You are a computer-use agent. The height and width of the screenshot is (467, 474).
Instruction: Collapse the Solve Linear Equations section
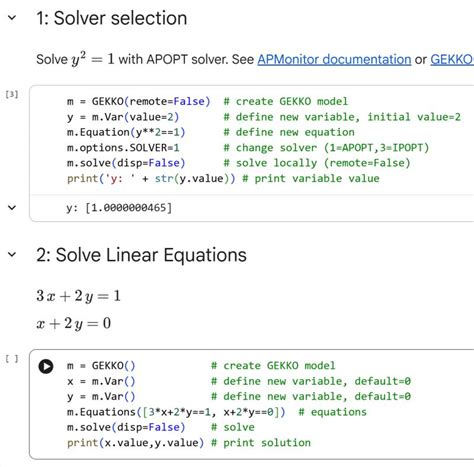click(x=12, y=255)
